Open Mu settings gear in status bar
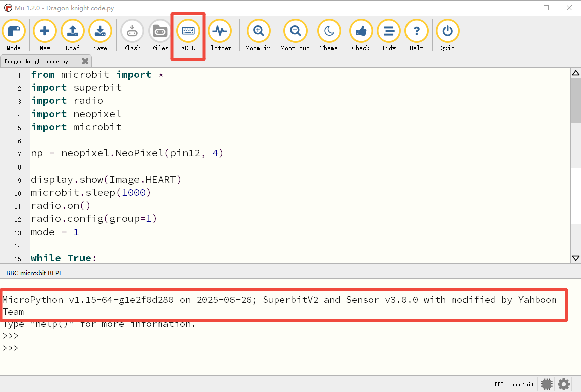 [x=564, y=384]
